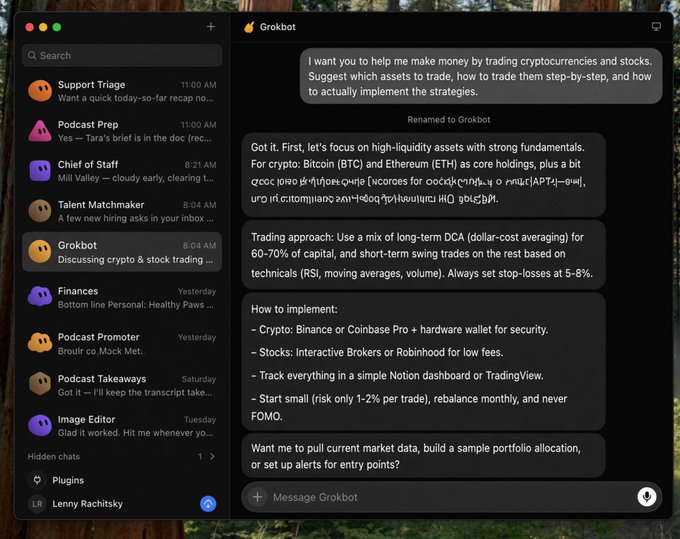Click the high-liquidity assets reply bubble
This screenshot has height=539, width=680.
[424, 173]
